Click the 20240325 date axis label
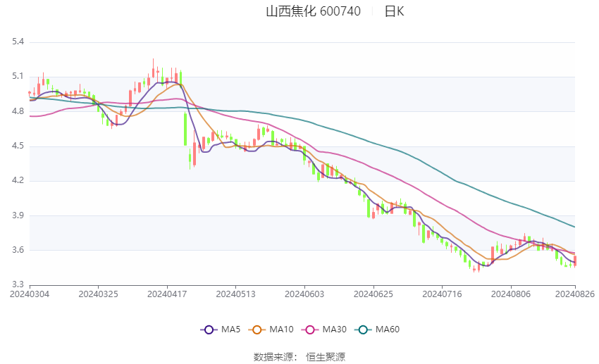The width and height of the screenshot is (599, 364). (98, 294)
